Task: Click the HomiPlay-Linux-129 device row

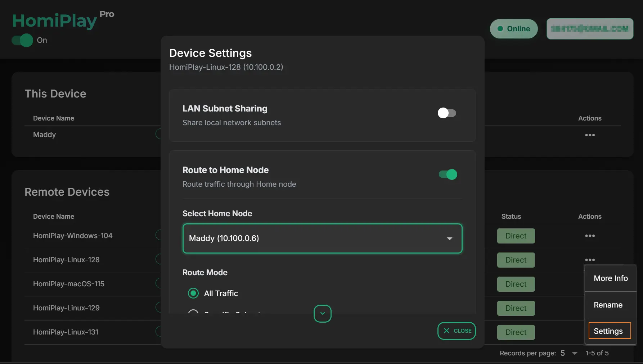Action: (x=66, y=308)
